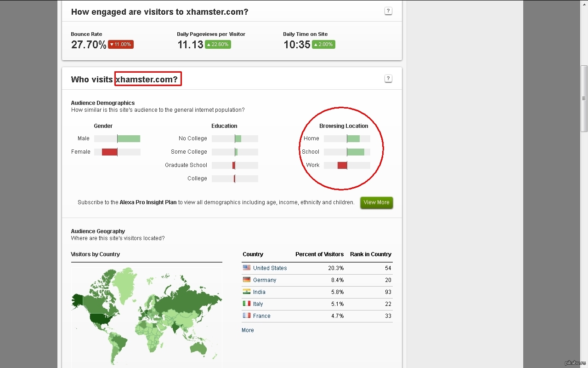This screenshot has width=588, height=368.
Task: Click the Work browsing location bar
Action: click(347, 165)
